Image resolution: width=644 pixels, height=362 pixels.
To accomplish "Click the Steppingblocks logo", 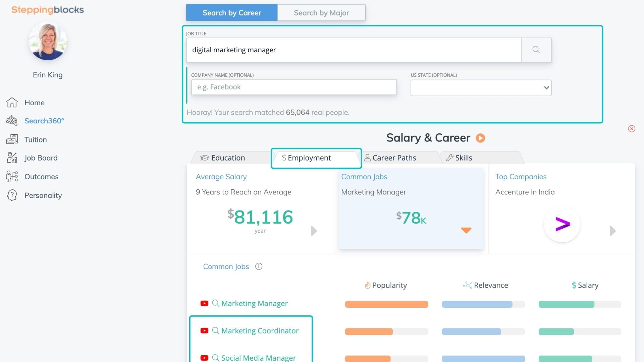I will pos(48,10).
